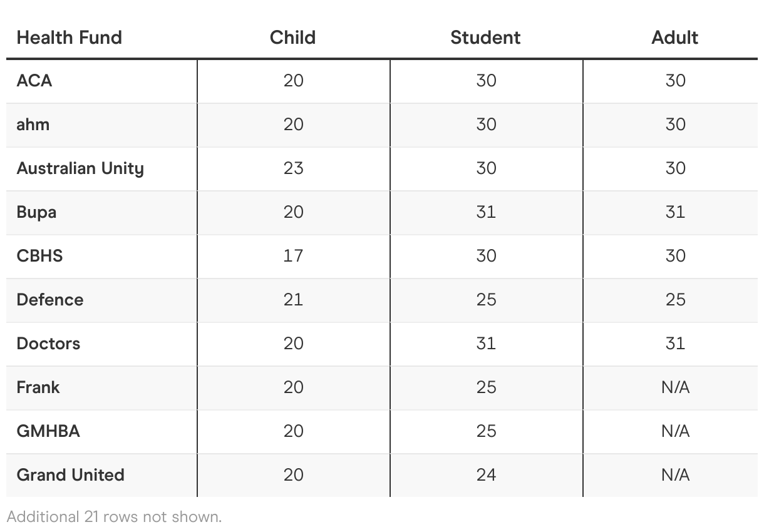
Task: Click the Student column header
Action: pos(485,38)
